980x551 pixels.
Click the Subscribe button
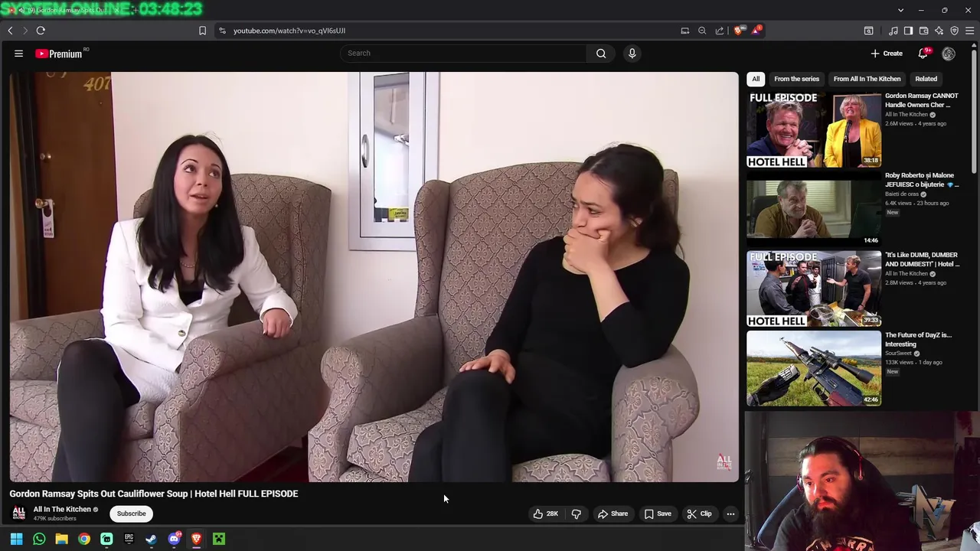[131, 514]
